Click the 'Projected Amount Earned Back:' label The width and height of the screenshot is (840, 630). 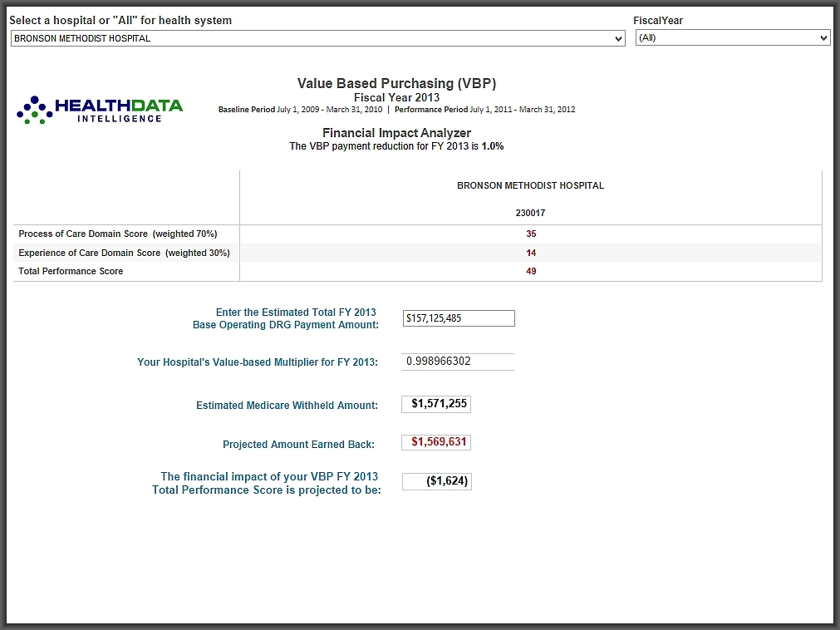[x=298, y=445]
